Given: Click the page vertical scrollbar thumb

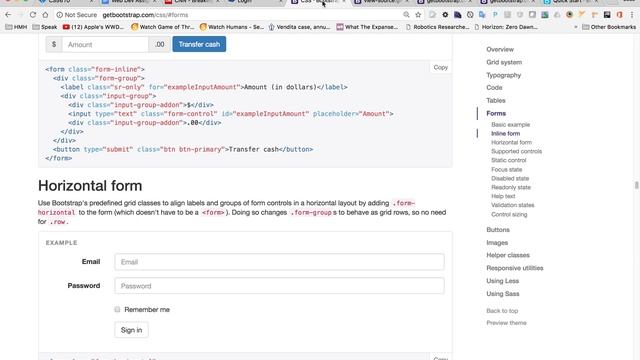Looking at the screenshot, I should click(637, 185).
